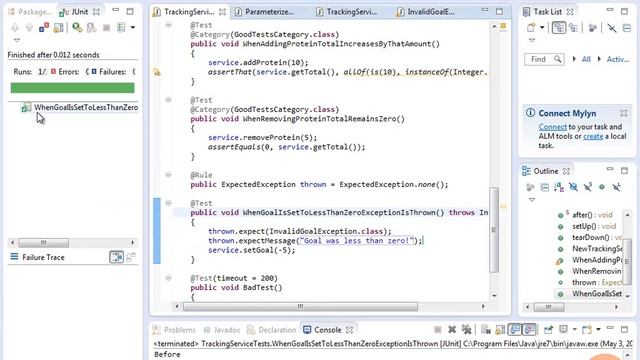Click the editor horizontal scrollbar thumb
This screenshot has height=360, width=640.
[300, 306]
